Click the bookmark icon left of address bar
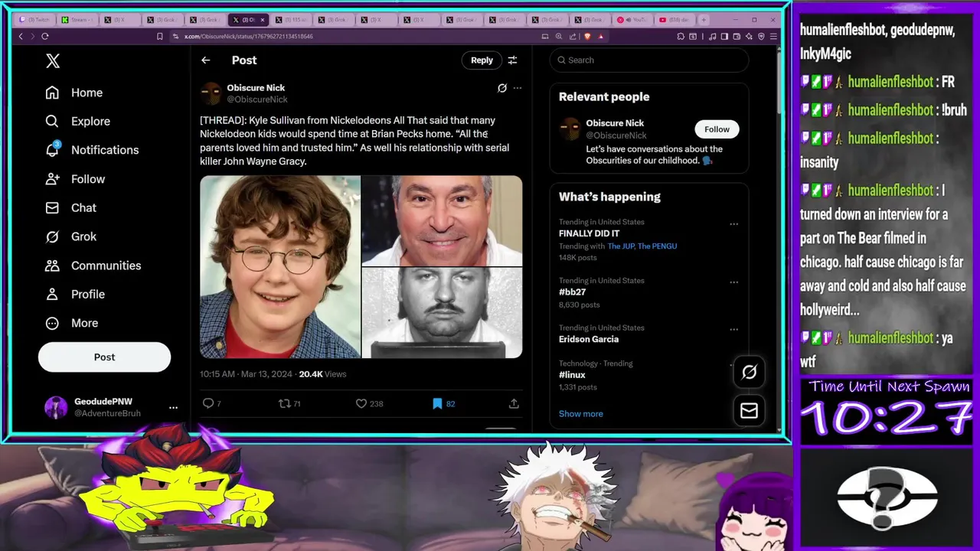This screenshot has height=551, width=980. (x=159, y=36)
